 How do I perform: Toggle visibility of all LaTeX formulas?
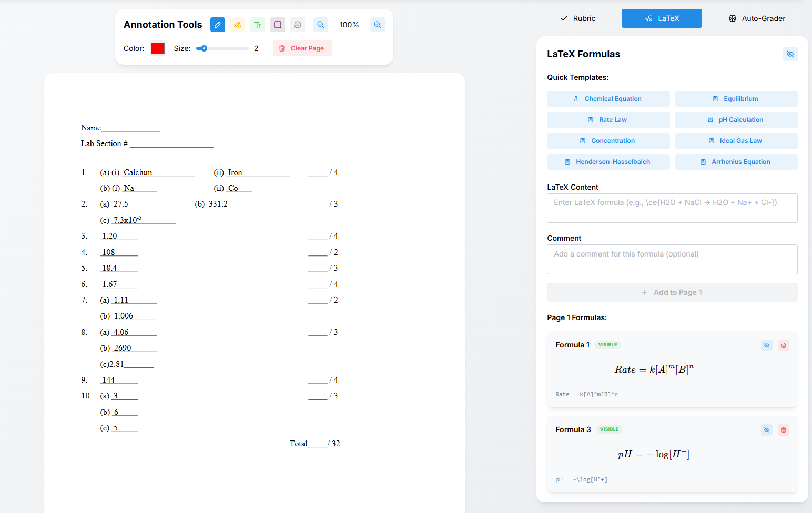click(790, 54)
